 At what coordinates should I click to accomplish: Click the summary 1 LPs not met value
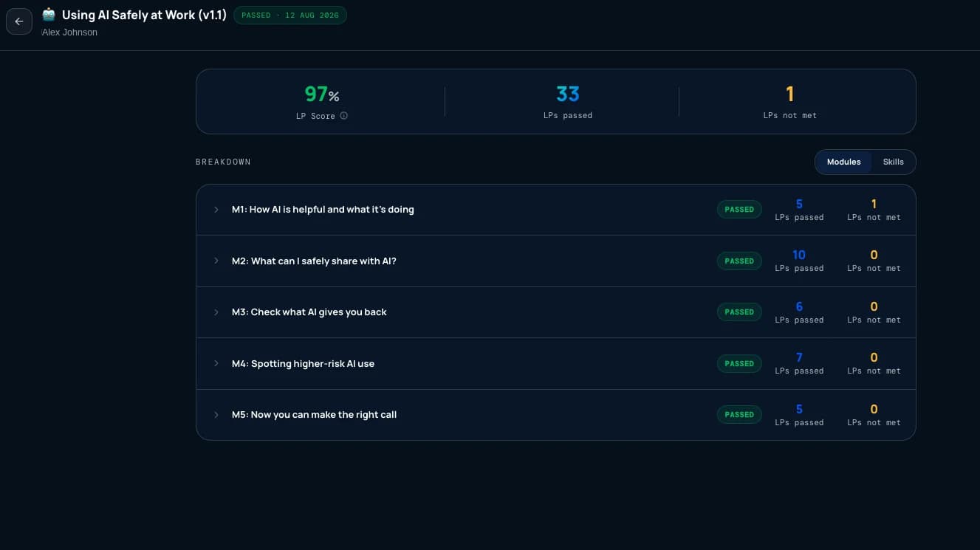pyautogui.click(x=789, y=94)
